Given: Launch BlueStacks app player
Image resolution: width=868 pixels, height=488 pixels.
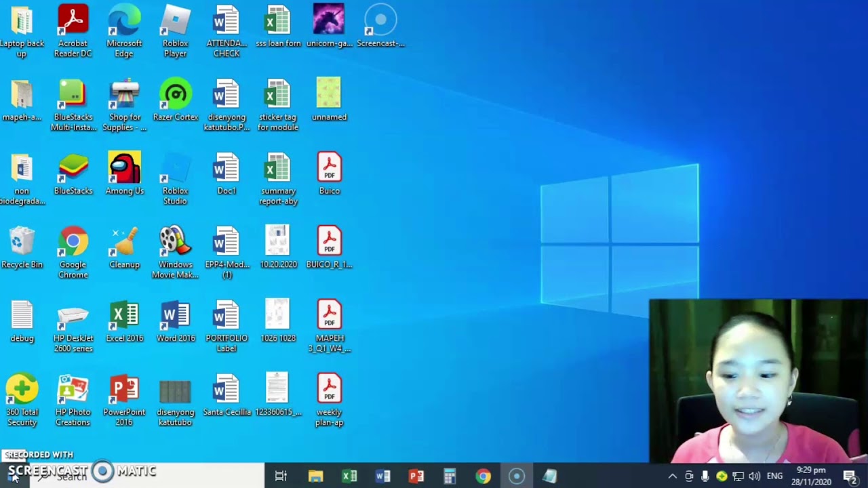Looking at the screenshot, I should pyautogui.click(x=73, y=175).
